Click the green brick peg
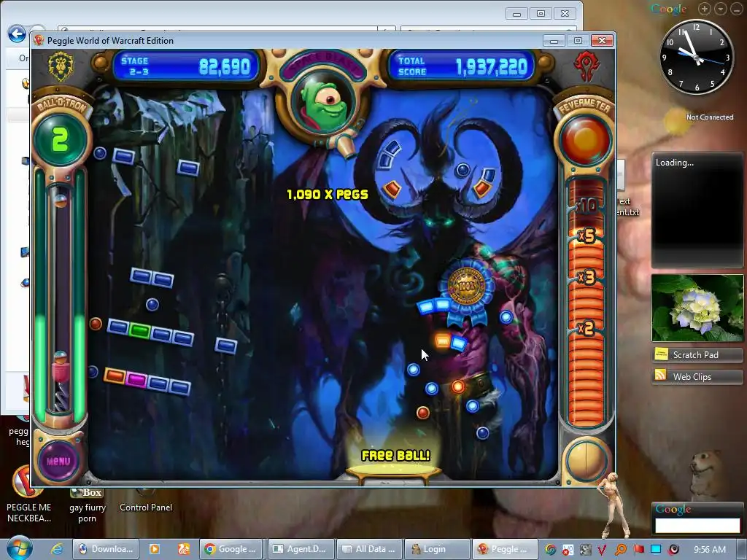The image size is (747, 560). point(139,330)
